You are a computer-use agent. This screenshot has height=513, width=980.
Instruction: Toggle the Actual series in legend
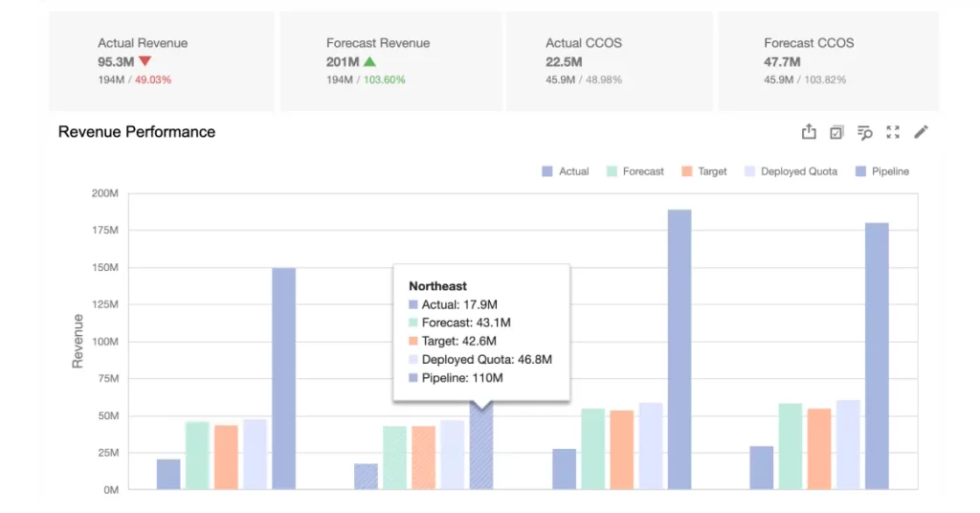[565, 171]
